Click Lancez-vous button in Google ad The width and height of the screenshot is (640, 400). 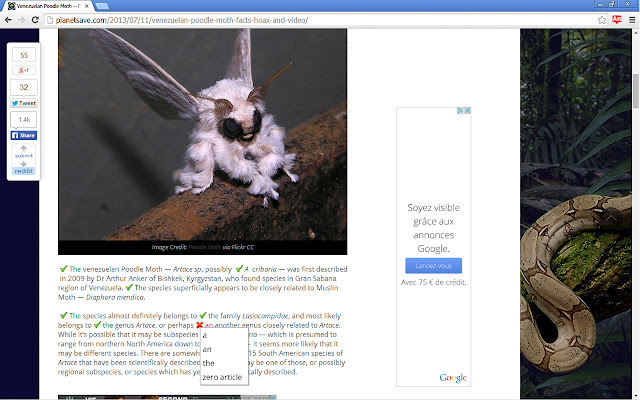click(x=433, y=266)
